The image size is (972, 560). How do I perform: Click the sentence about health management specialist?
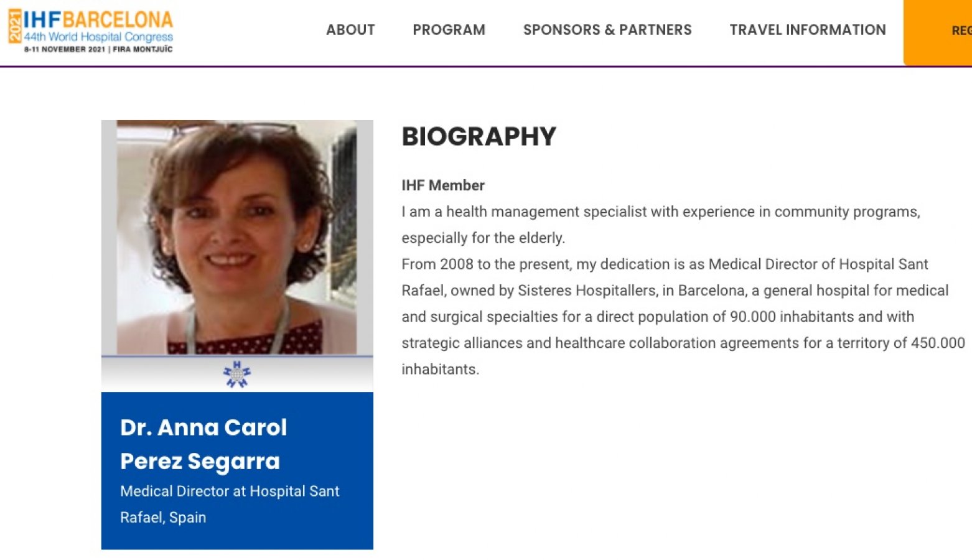pos(660,212)
